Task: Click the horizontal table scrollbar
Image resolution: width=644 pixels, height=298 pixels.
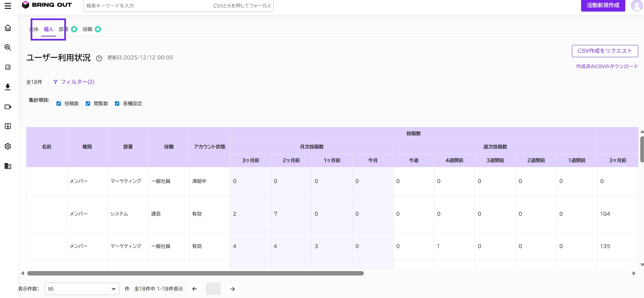Action: [196, 273]
